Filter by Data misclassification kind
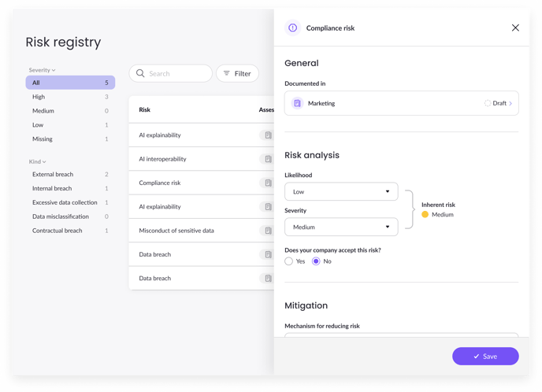 point(70,216)
